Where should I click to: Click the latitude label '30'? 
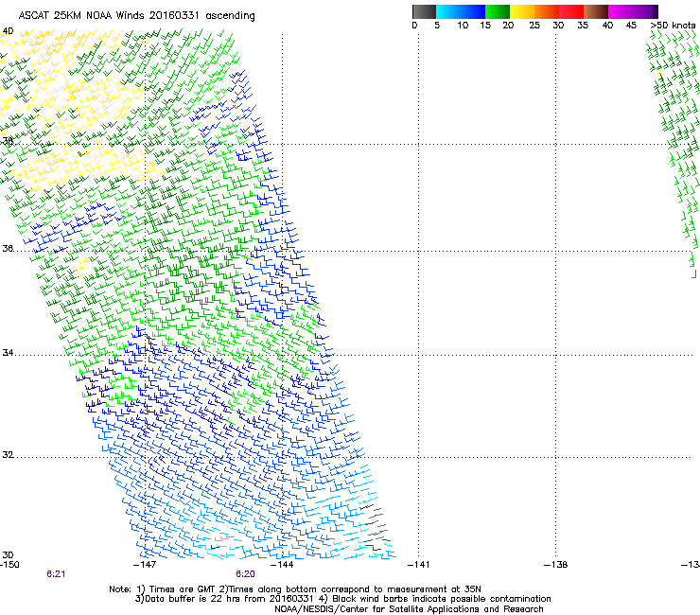click(x=8, y=555)
